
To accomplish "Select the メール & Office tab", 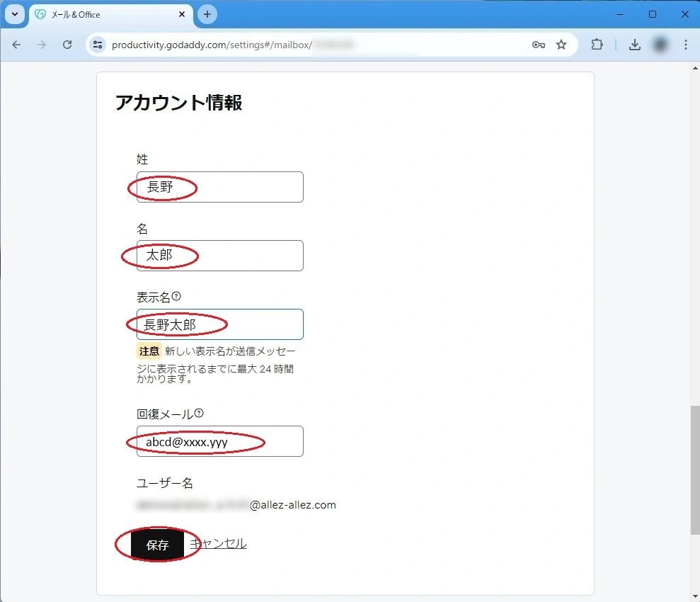I will pyautogui.click(x=99, y=14).
